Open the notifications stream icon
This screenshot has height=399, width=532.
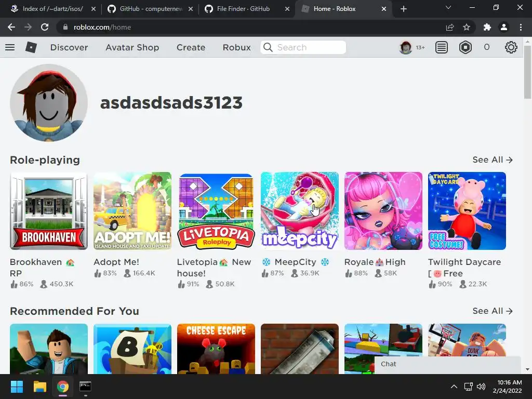click(x=442, y=47)
